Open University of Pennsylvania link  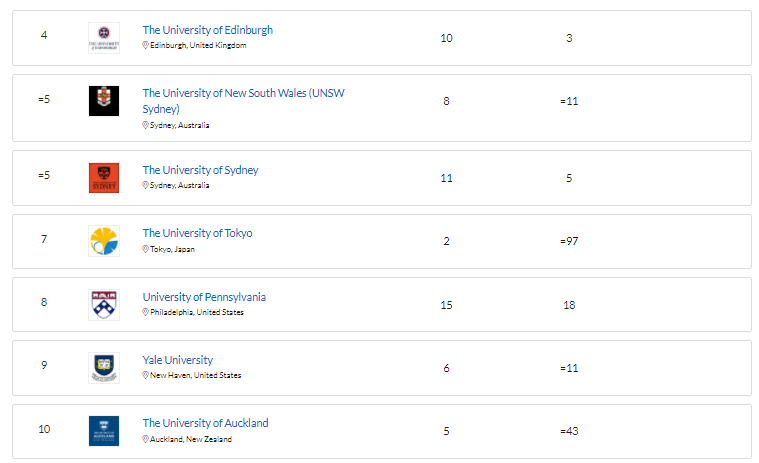(x=204, y=297)
